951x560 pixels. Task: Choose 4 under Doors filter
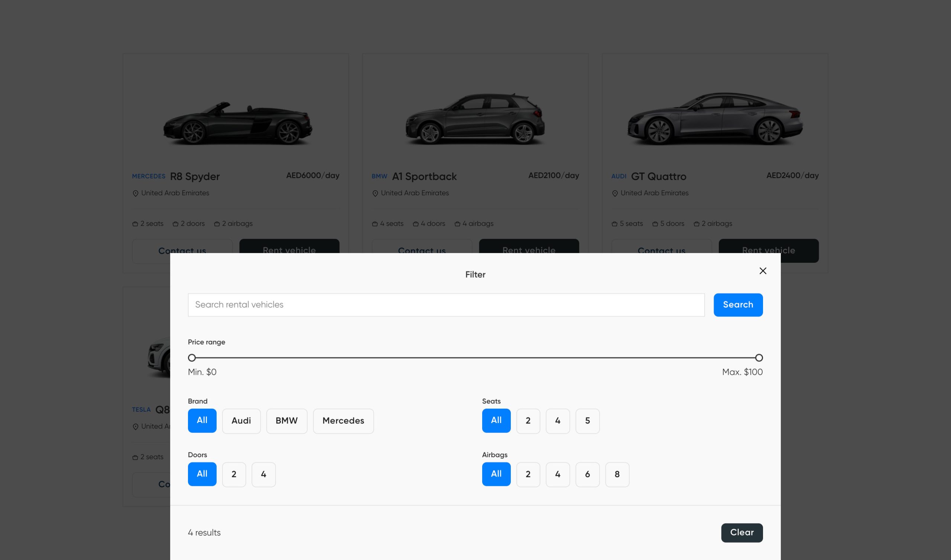263,474
